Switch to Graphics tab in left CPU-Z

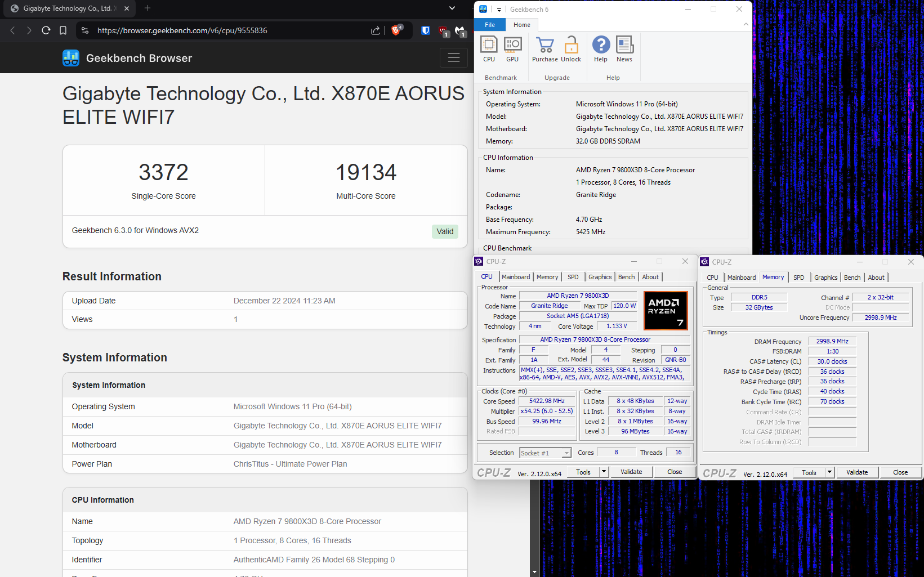tap(600, 277)
